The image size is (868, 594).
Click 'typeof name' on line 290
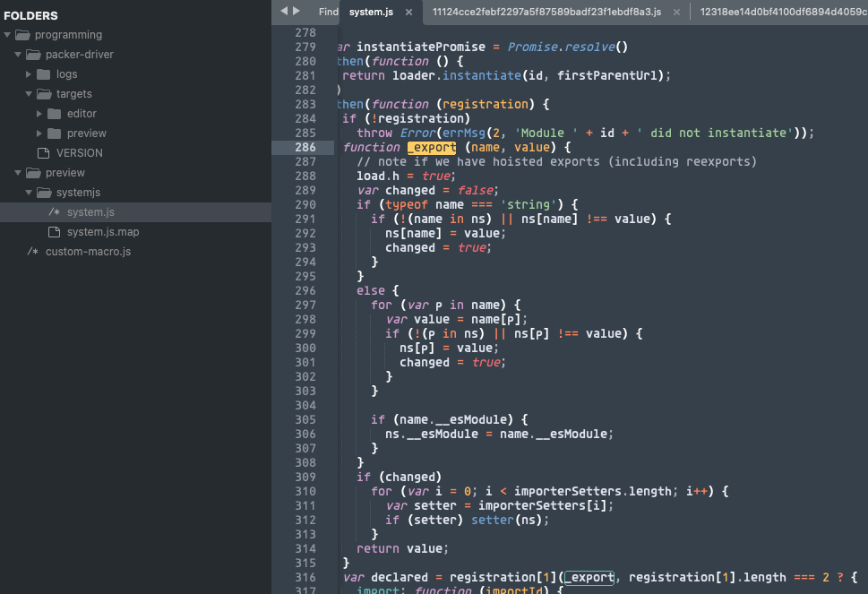pyautogui.click(x=425, y=205)
